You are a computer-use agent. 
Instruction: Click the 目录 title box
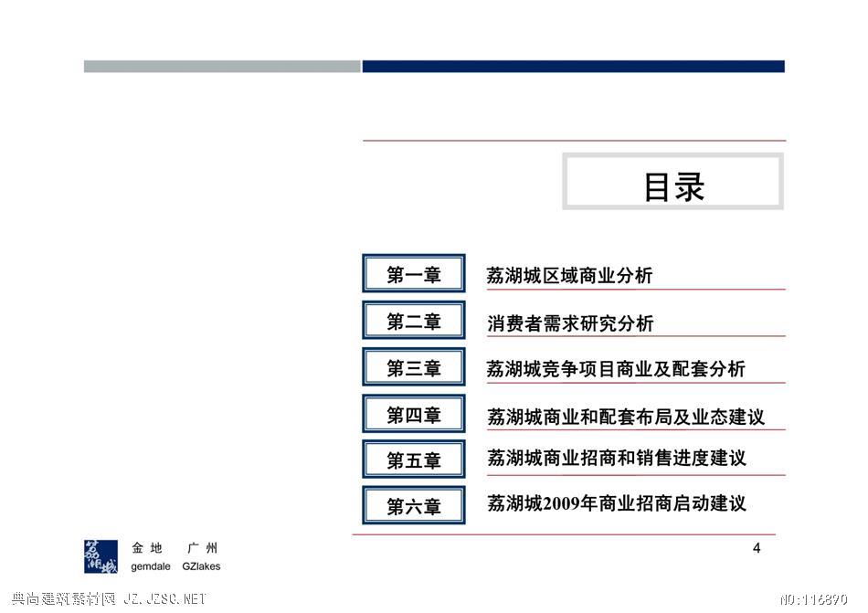tap(673, 182)
